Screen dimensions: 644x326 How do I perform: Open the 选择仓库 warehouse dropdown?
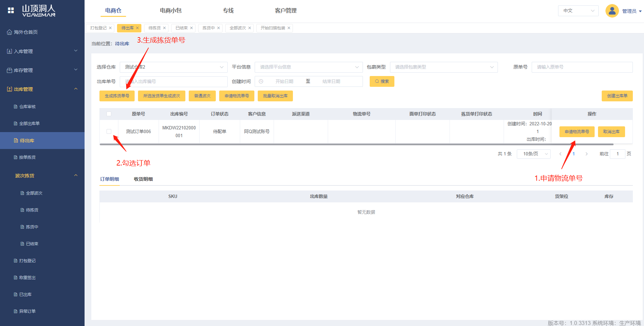point(173,67)
